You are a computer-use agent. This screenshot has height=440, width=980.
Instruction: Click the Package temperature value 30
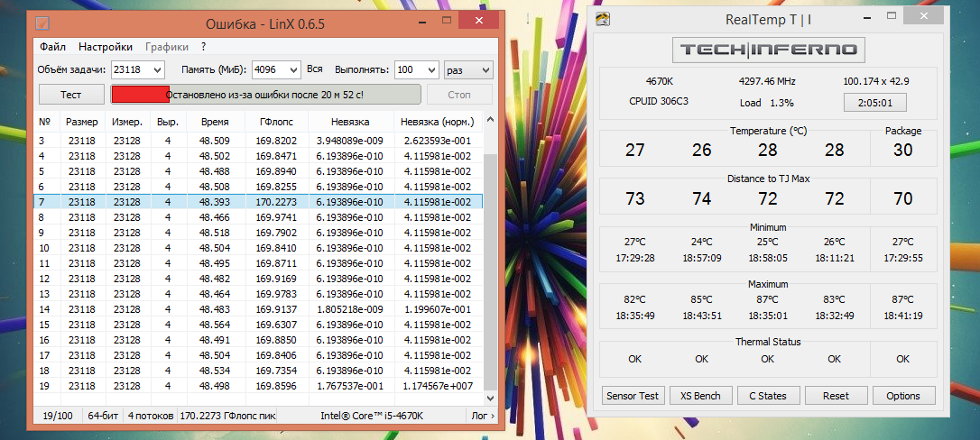click(x=903, y=151)
